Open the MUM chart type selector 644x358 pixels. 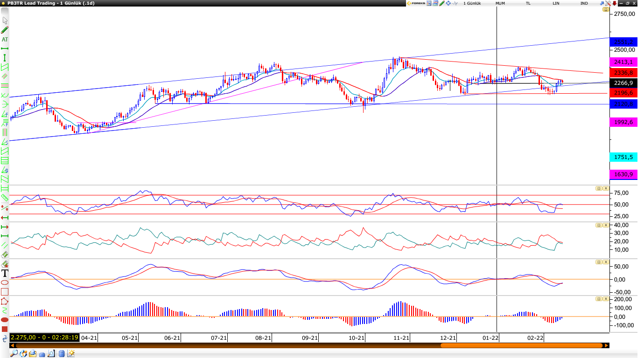tap(500, 3)
